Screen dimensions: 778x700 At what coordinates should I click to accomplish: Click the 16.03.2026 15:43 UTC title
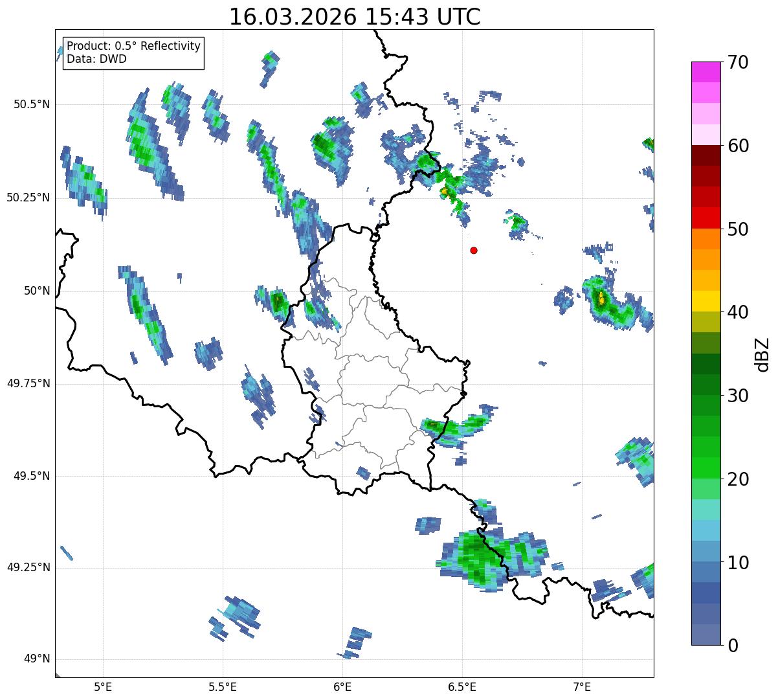(355, 17)
